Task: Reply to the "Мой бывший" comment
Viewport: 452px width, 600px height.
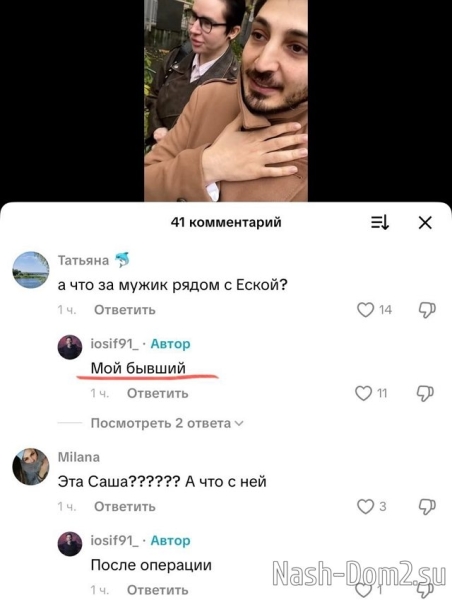Action: [x=158, y=393]
